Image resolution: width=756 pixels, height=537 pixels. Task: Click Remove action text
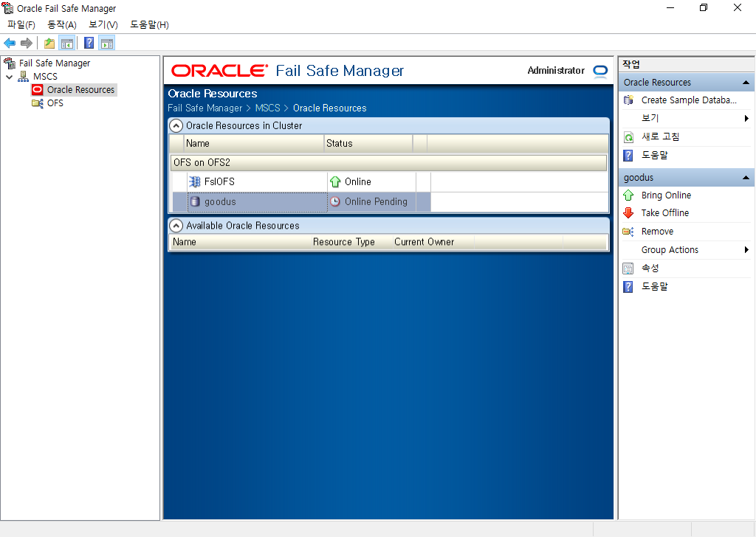tap(657, 231)
